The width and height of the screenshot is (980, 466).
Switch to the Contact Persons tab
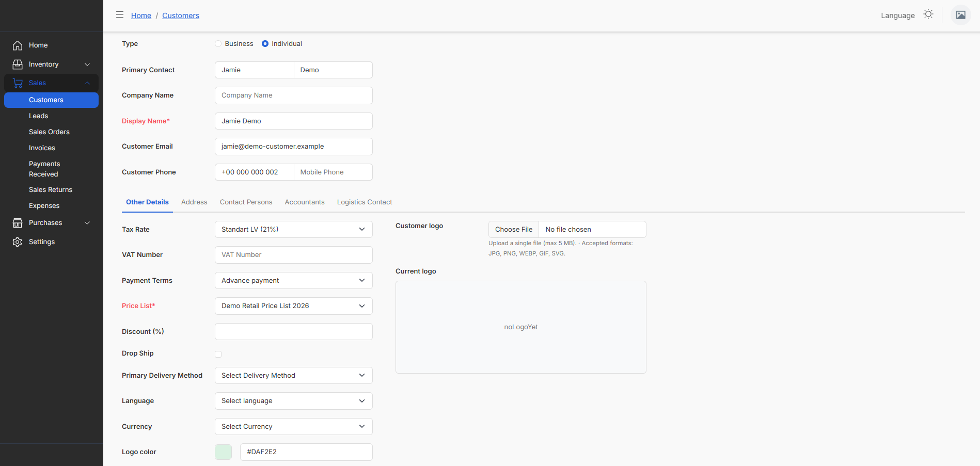tap(246, 202)
